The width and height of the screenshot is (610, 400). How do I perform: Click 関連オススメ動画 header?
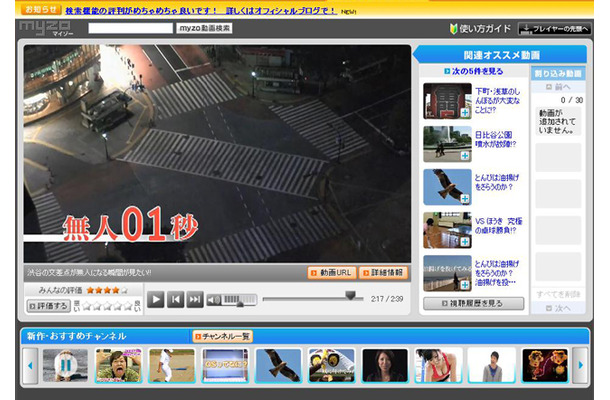click(501, 55)
